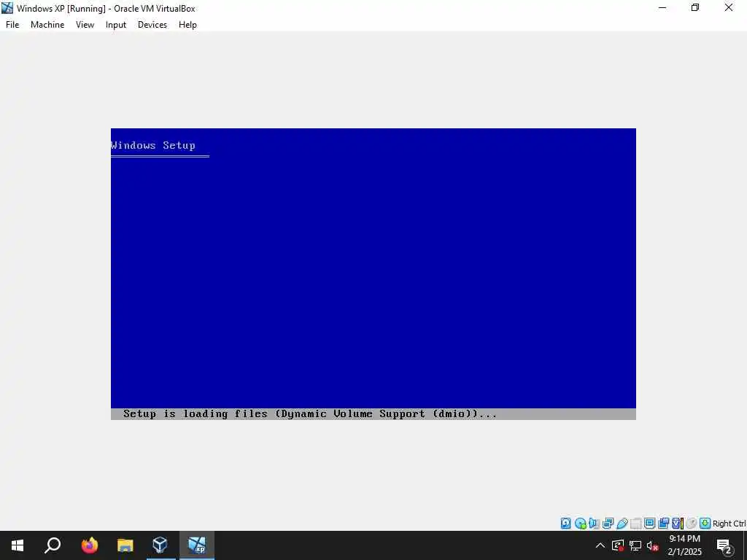Select the Windows XP VM taskbar button
Screen dimensions: 747x560
(197, 545)
